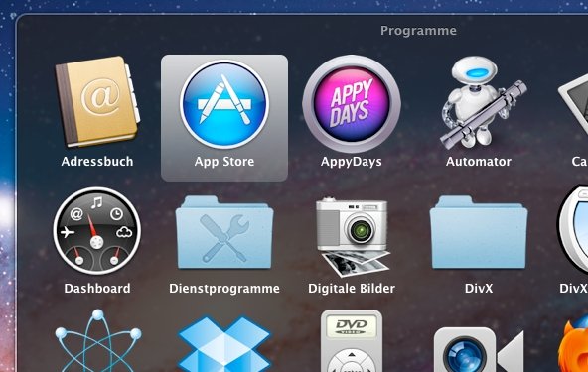The height and width of the screenshot is (372, 588).
Task: Click the "Dashboard" label
Action: tap(97, 289)
